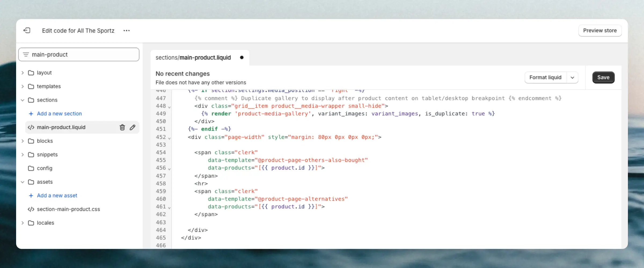Open the three-dots more actions menu
644x268 pixels.
(126, 31)
